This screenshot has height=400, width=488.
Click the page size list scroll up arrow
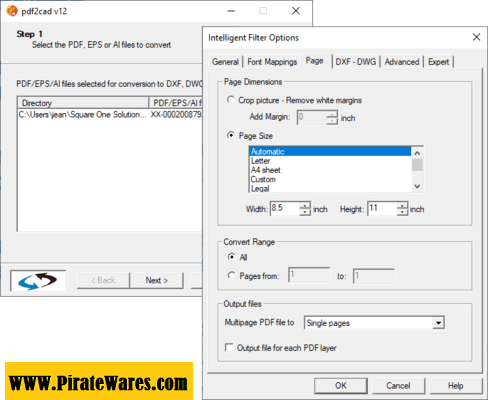(417, 153)
